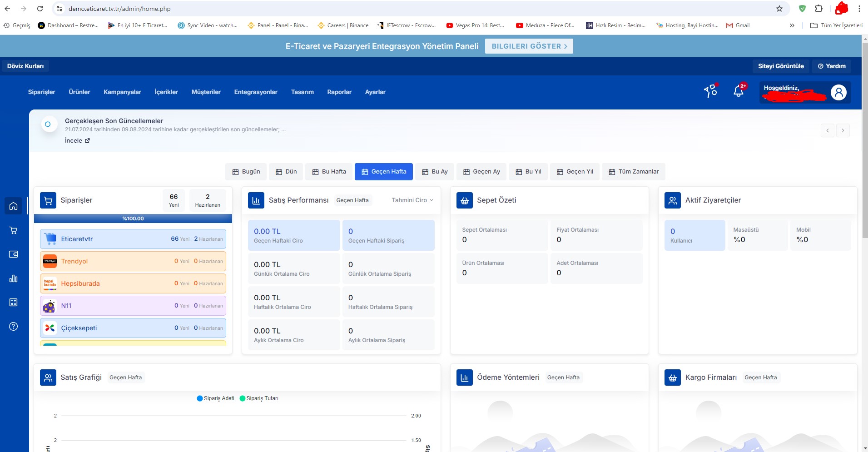Viewport: 868px width, 452px height.
Task: Open the Tüm Yer İşaretleri folder
Action: [x=836, y=25]
